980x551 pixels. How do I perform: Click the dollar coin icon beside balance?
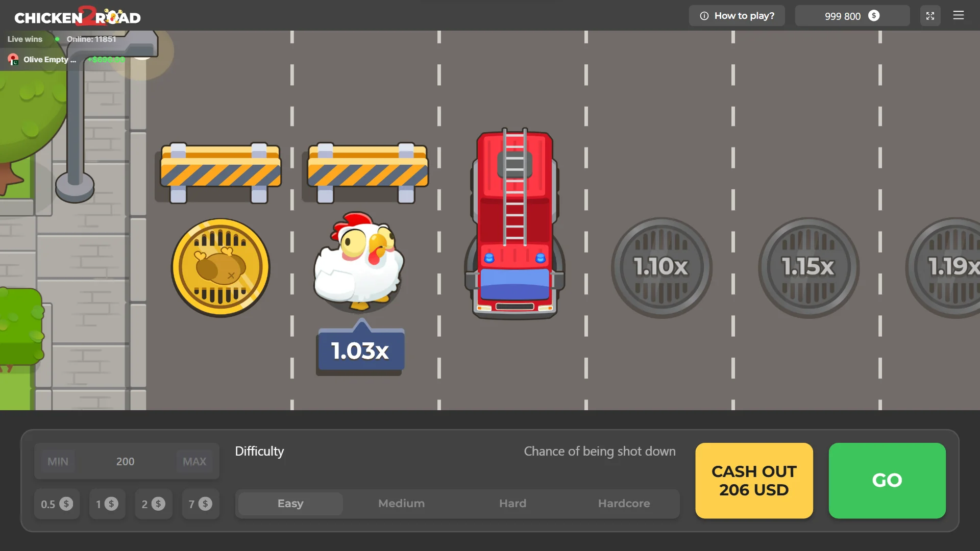pyautogui.click(x=874, y=16)
